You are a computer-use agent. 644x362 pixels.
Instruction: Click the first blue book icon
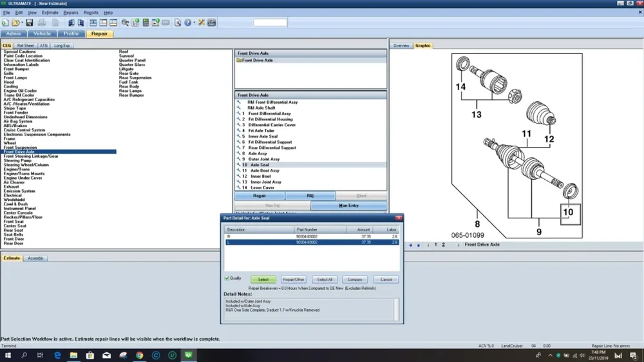click(x=71, y=23)
